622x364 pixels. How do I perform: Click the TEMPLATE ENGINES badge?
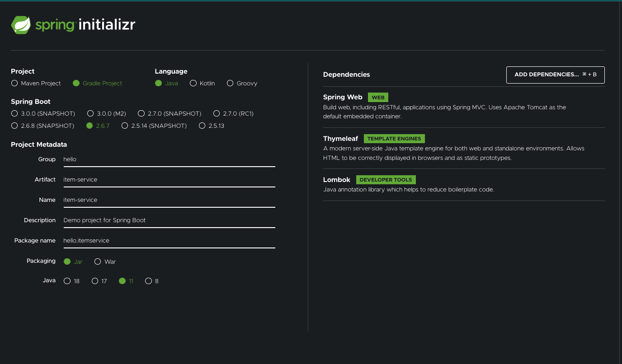pyautogui.click(x=394, y=139)
